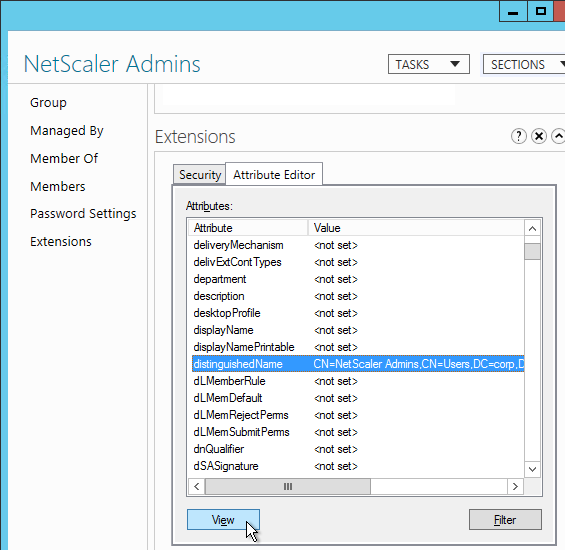The height and width of the screenshot is (550, 565).
Task: Remove the Extensions section with X icon
Action: coord(539,136)
